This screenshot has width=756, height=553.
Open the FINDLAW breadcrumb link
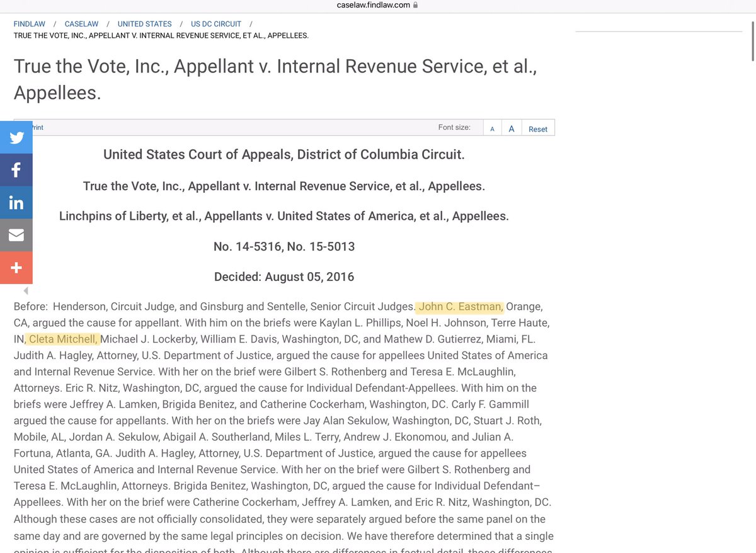coord(30,24)
